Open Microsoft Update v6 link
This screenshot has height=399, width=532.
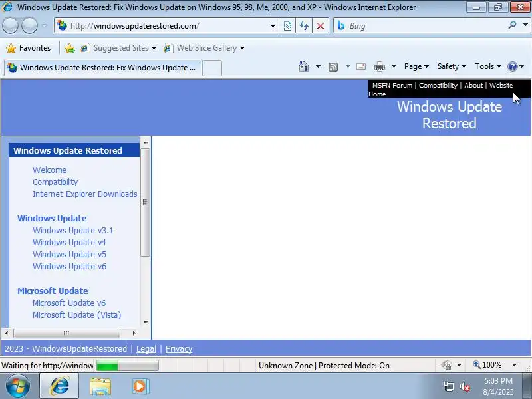coord(69,303)
